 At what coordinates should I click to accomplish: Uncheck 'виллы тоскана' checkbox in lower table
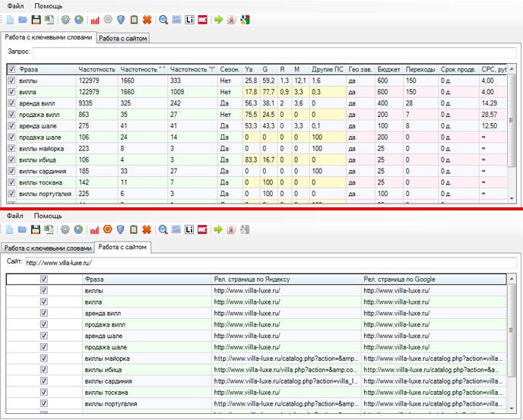(43, 393)
